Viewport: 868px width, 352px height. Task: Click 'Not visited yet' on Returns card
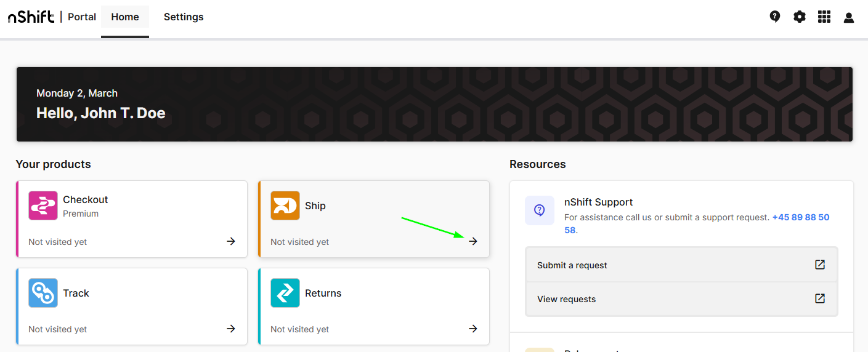(300, 329)
